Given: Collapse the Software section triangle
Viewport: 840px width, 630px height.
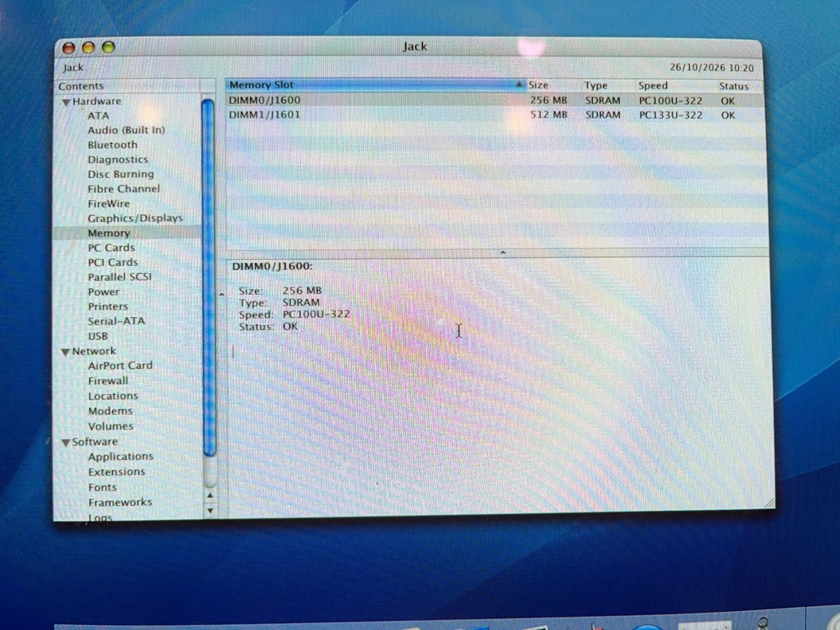Looking at the screenshot, I should pos(66,443).
